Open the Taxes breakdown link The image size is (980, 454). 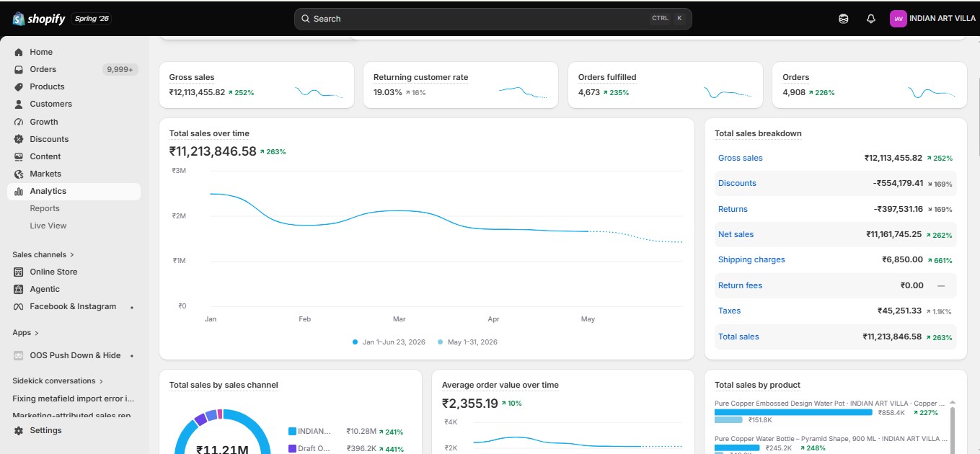click(x=729, y=311)
